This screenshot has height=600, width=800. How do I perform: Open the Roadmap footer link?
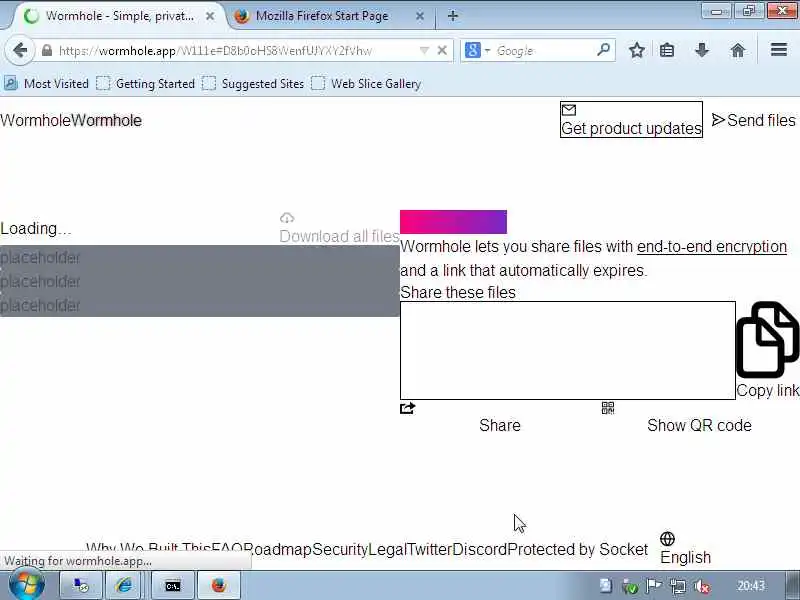pos(278,549)
